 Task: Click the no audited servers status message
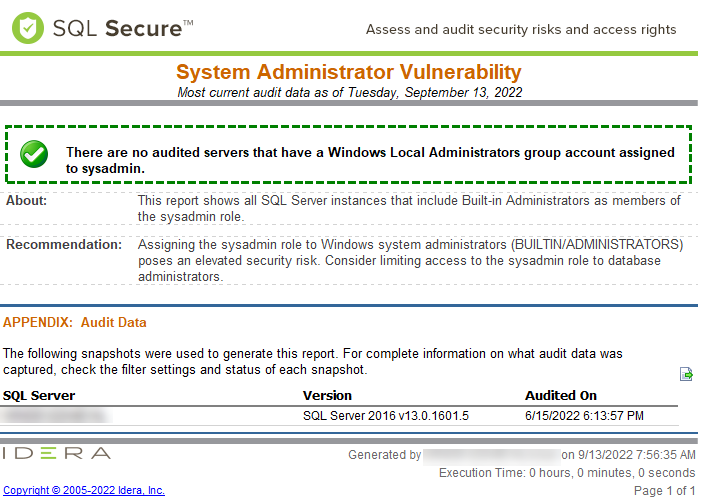370,161
